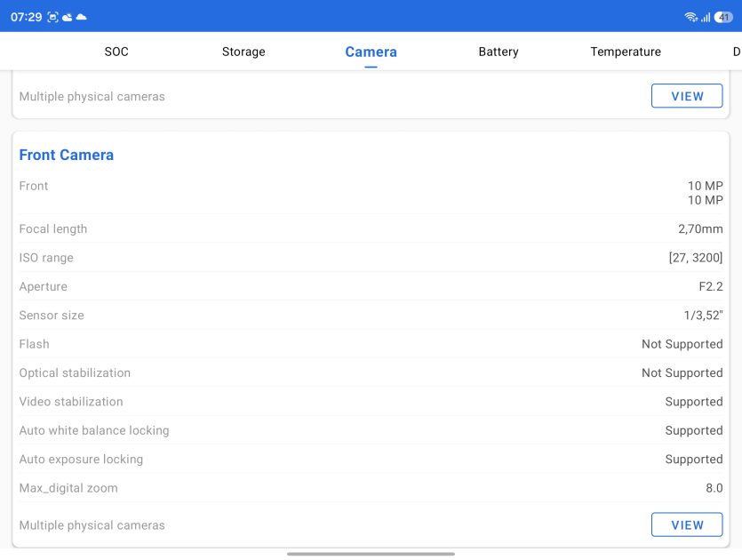This screenshot has width=742, height=560.
Task: Tap the weather icon beside the screenshot icon
Action: (68, 18)
